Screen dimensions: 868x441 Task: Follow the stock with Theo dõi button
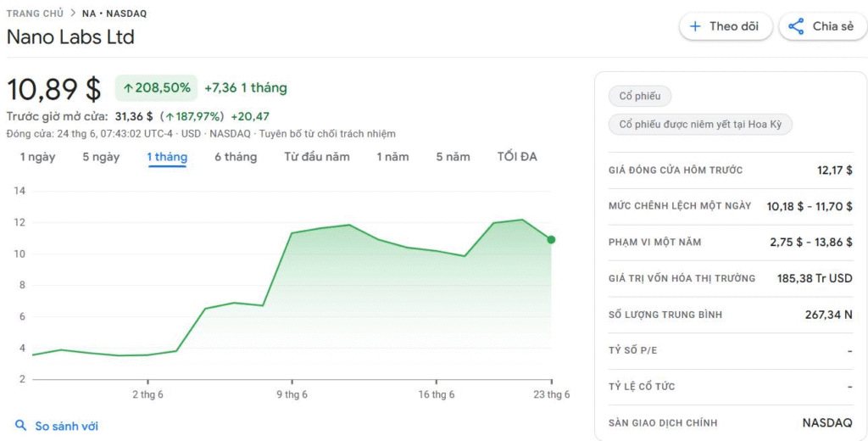pos(726,26)
